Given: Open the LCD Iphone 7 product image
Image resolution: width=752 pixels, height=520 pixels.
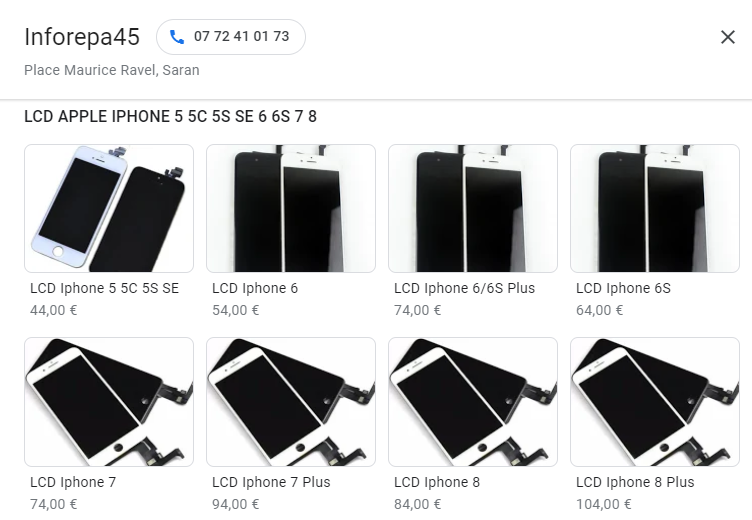Looking at the screenshot, I should [109, 402].
